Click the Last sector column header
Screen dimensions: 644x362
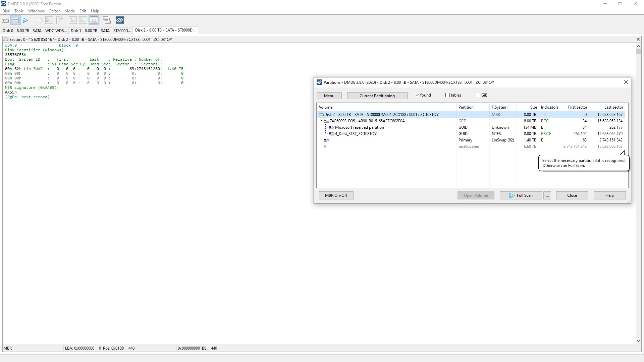tap(607, 107)
